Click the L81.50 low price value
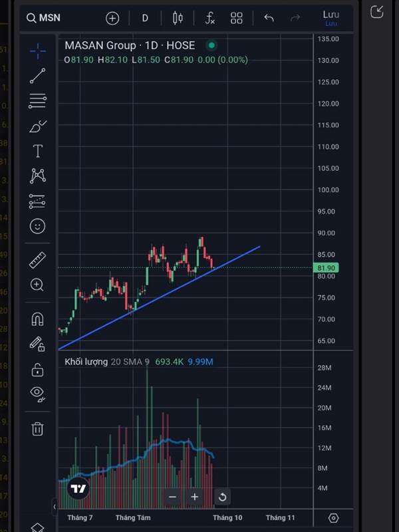This screenshot has width=399, height=532. [x=146, y=60]
